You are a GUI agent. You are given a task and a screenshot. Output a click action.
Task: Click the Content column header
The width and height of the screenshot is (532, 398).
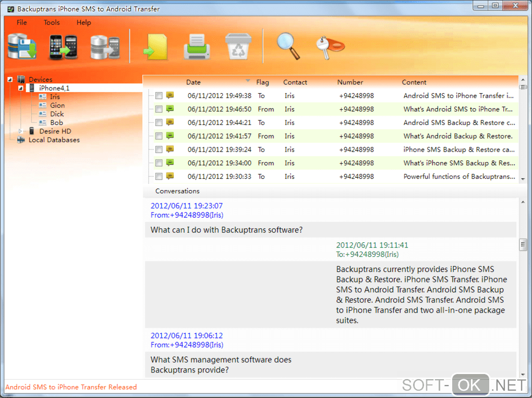point(414,82)
